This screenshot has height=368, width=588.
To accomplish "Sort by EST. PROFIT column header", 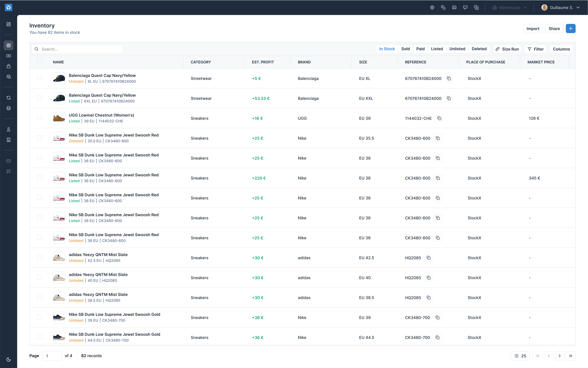I will pos(263,62).
